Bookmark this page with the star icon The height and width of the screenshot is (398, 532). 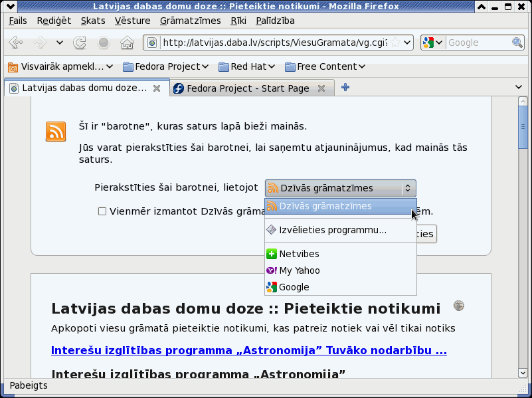point(395,43)
